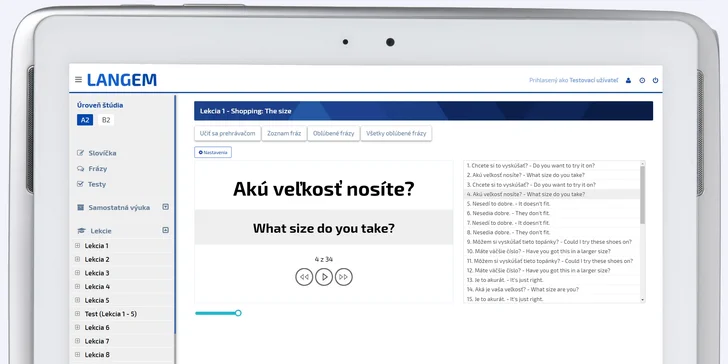Open the Učiť sa prehrávačom tab
Image resolution: width=728 pixels, height=364 pixels.
tap(228, 133)
